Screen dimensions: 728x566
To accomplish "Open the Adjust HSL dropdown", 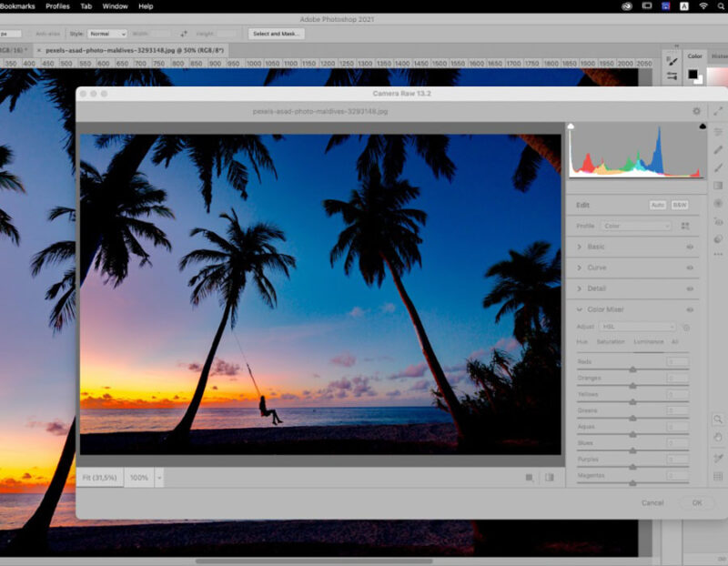I will [x=638, y=326].
